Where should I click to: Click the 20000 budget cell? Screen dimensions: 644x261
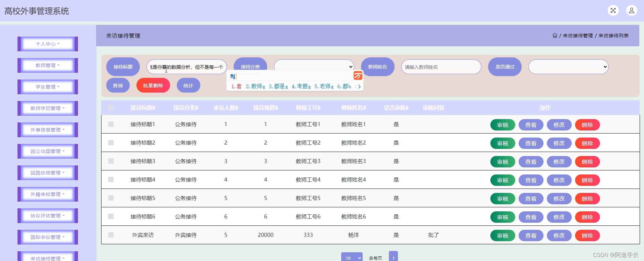[266, 235]
